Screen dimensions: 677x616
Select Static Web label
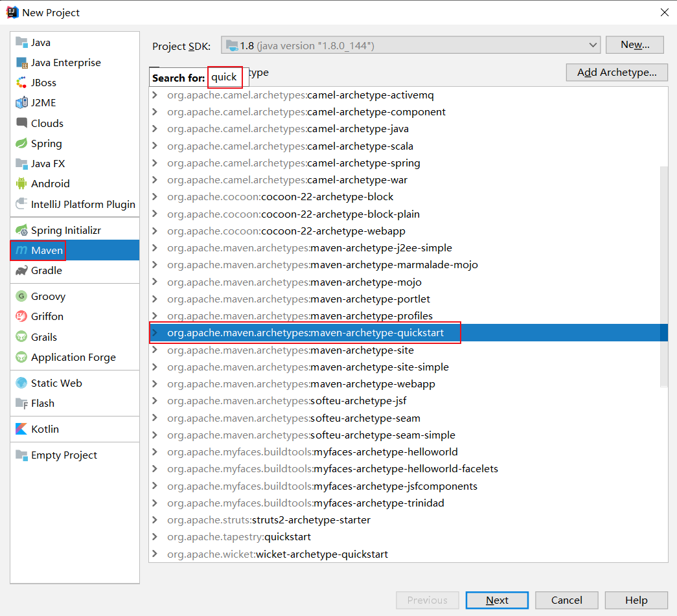point(56,383)
